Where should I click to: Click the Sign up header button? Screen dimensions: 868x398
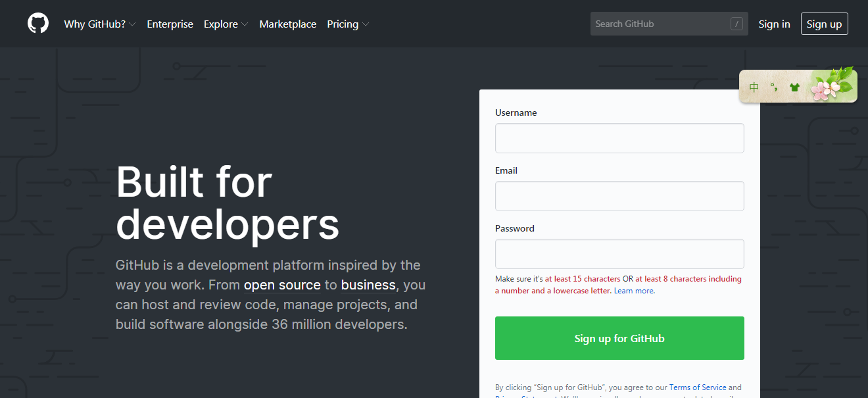click(825, 24)
